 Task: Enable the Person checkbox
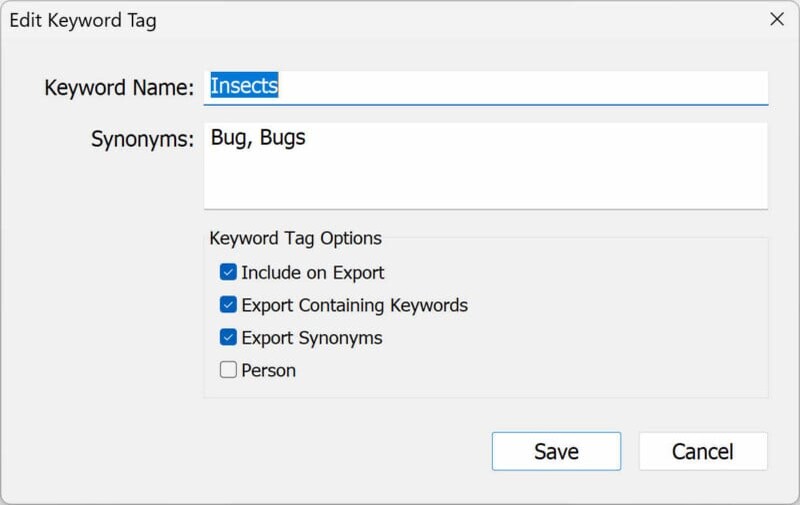coord(228,370)
